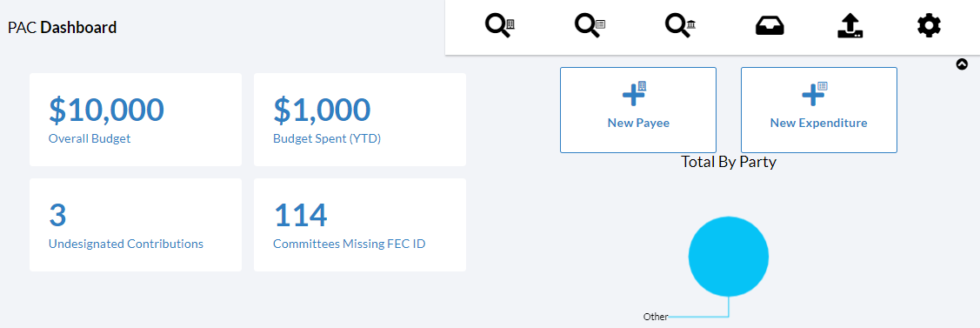Viewport: 980px width, 328px height.
Task: Open the expenditure search magnifier icon
Action: click(x=590, y=26)
